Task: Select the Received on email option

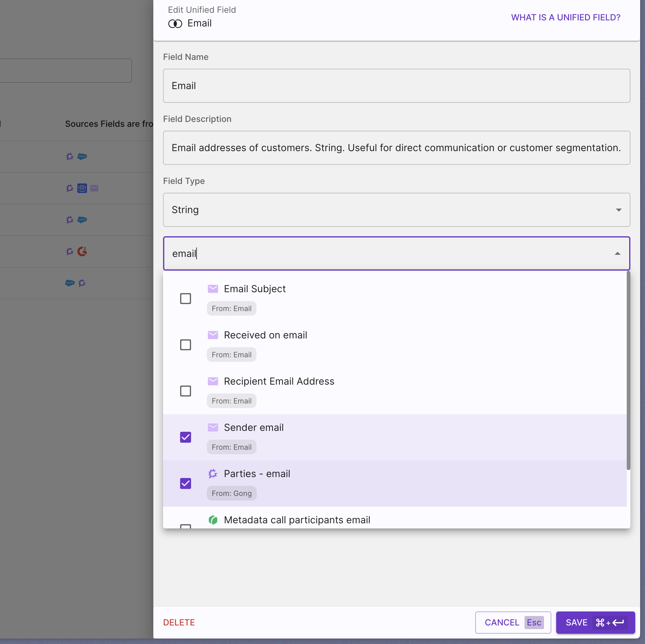Action: click(265, 335)
